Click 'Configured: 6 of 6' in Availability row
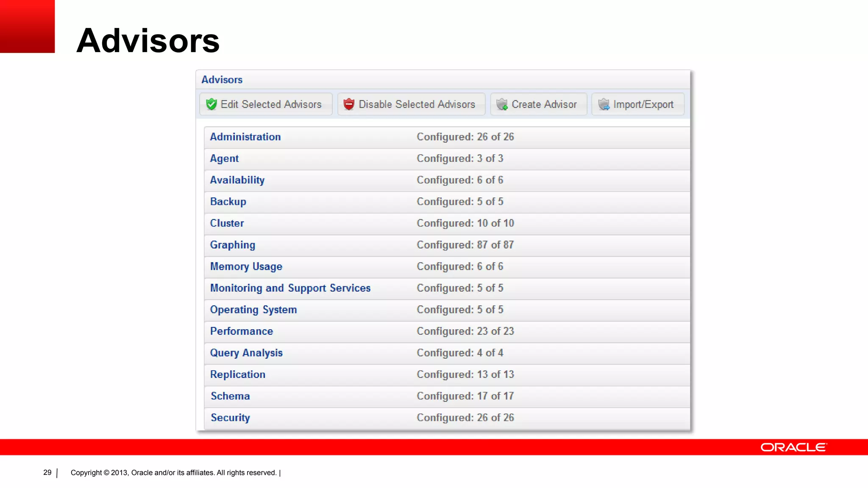868x488 pixels. tap(460, 180)
